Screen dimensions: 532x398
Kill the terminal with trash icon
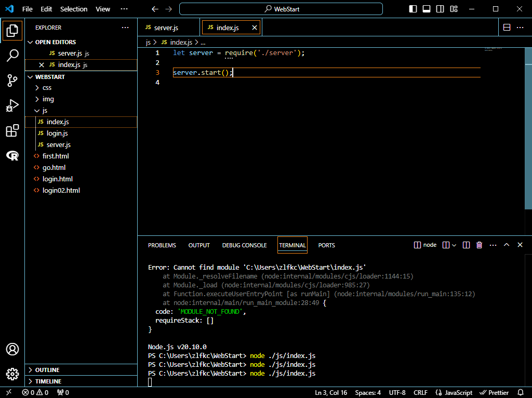pos(479,245)
